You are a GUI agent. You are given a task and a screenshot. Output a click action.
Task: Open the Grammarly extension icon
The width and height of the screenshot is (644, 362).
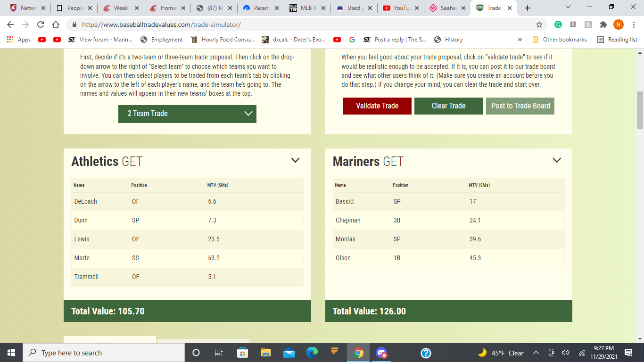click(x=558, y=25)
